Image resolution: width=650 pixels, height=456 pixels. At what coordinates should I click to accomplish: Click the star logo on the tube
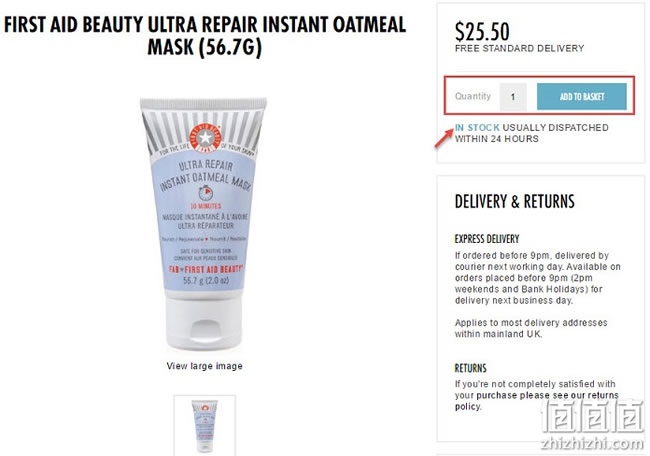point(205,138)
